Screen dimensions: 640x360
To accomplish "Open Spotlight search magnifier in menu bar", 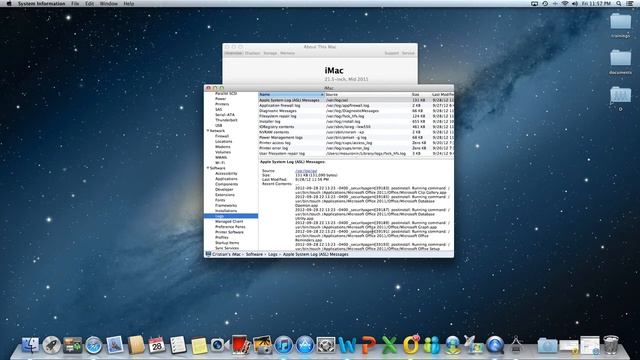I will [619, 3].
